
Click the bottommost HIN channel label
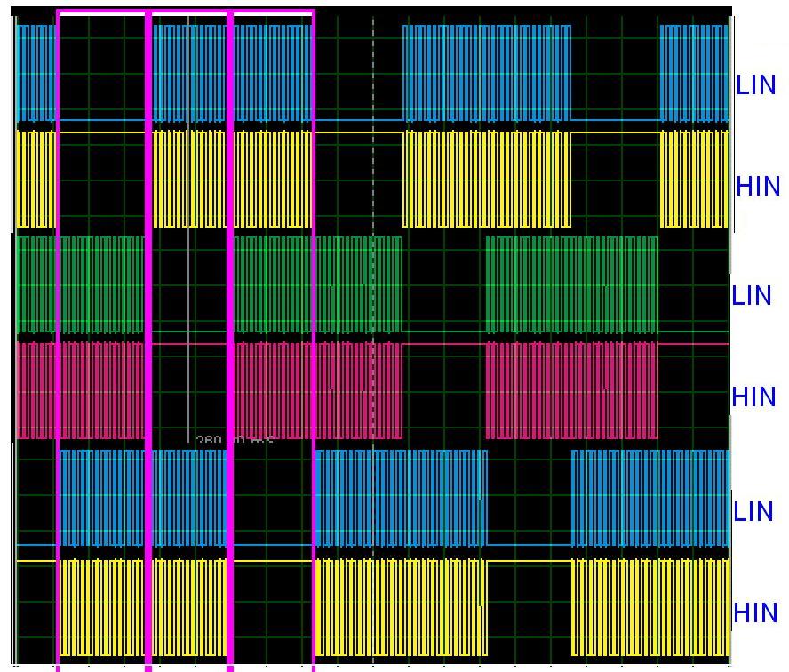click(757, 613)
